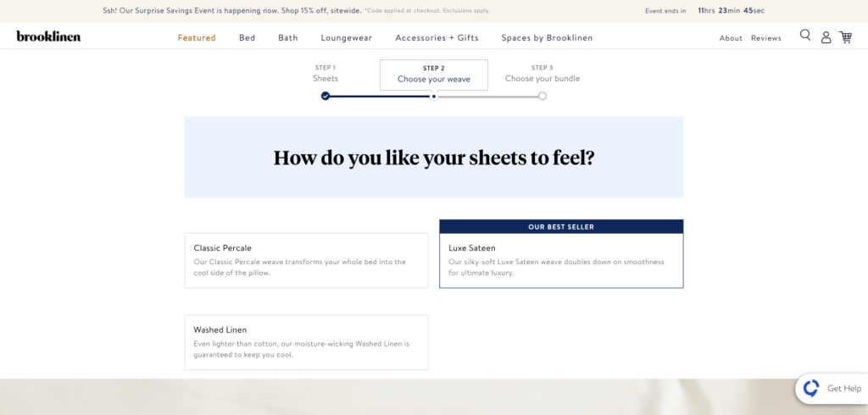
Task: Open the Featured menu
Action: (197, 37)
